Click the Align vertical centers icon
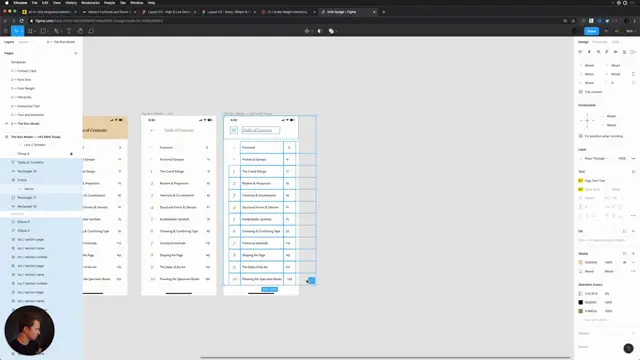Screen dimensions: 640x360 [x=616, y=52]
